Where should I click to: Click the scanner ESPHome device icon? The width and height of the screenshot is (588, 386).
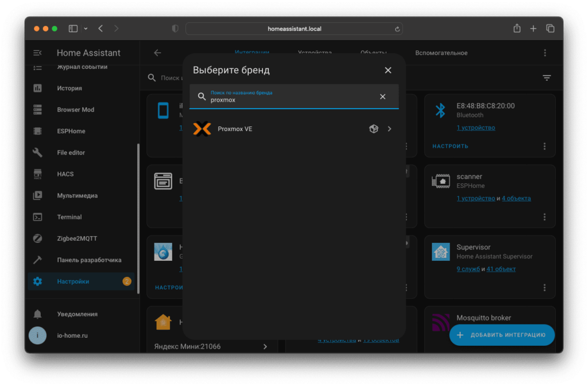coord(440,181)
